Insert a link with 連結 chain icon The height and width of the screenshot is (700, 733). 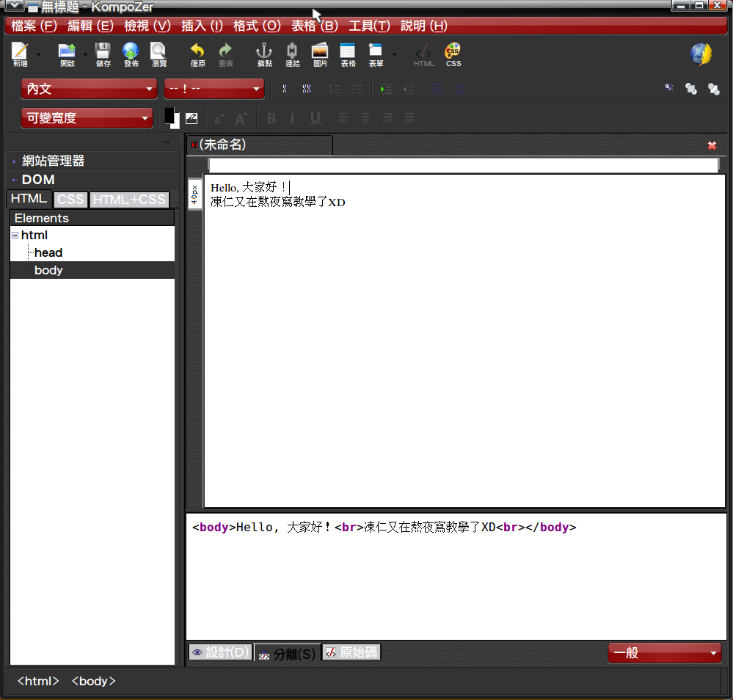pyautogui.click(x=293, y=55)
